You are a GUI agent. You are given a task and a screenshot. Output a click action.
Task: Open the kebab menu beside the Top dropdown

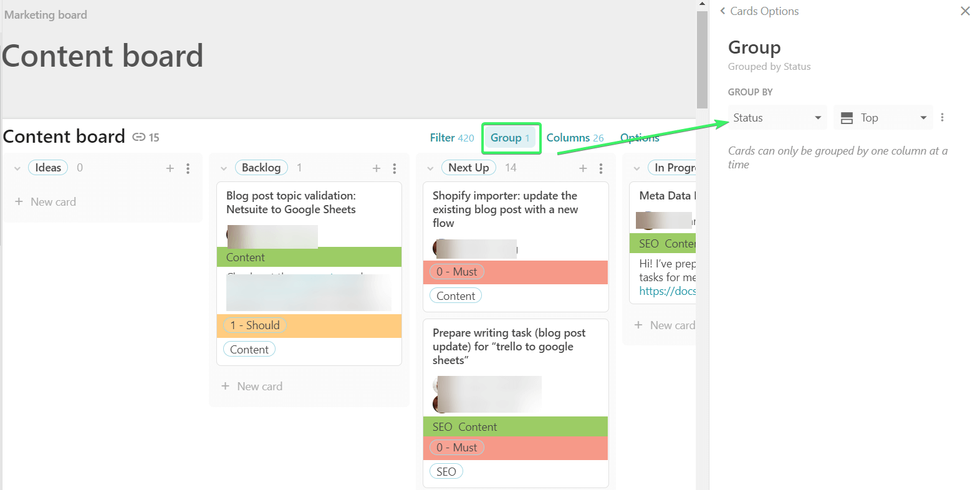click(x=942, y=117)
